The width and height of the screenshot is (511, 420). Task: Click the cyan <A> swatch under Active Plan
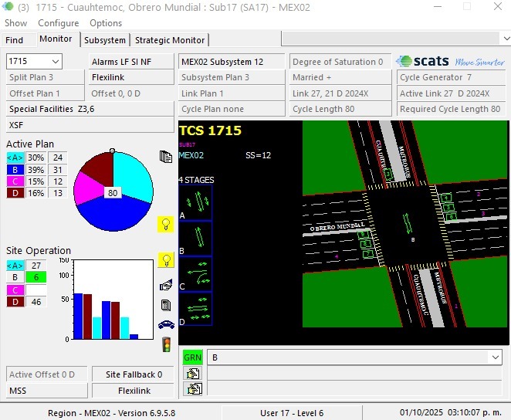pyautogui.click(x=15, y=157)
